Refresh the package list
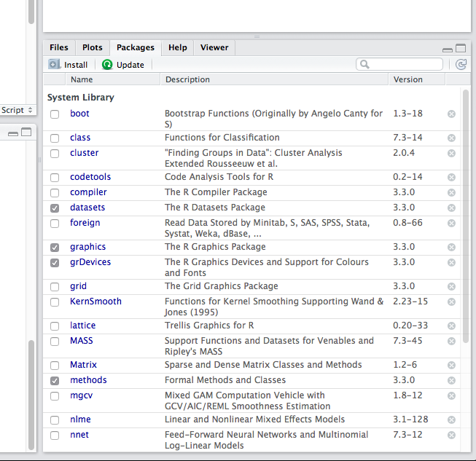Screen dimensions: 476x461 coord(460,64)
